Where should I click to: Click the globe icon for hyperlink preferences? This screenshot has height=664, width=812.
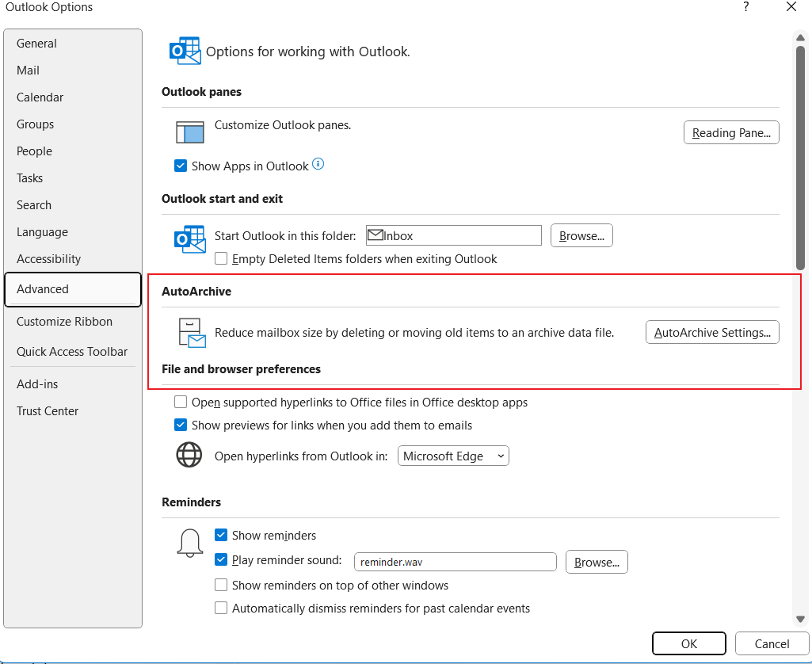click(x=189, y=456)
